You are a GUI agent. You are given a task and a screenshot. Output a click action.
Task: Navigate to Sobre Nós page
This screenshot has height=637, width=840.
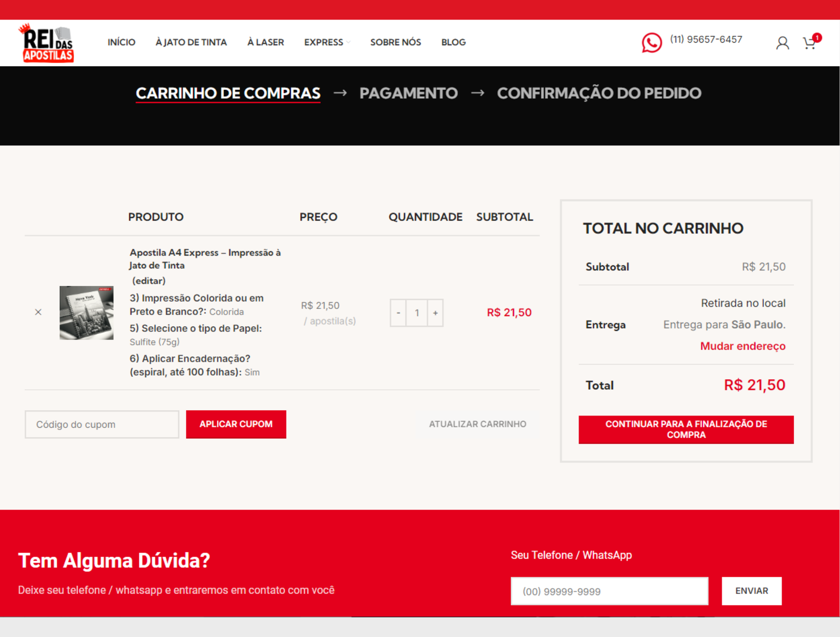point(395,43)
